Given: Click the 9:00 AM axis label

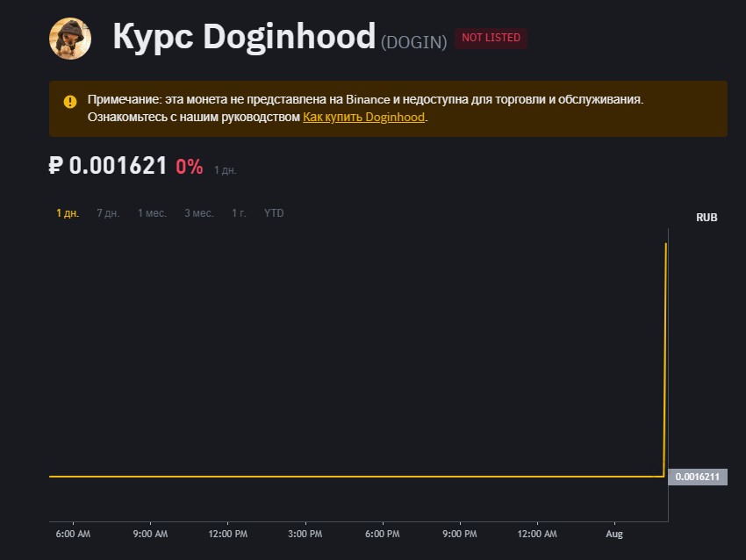Looking at the screenshot, I should [x=150, y=534].
